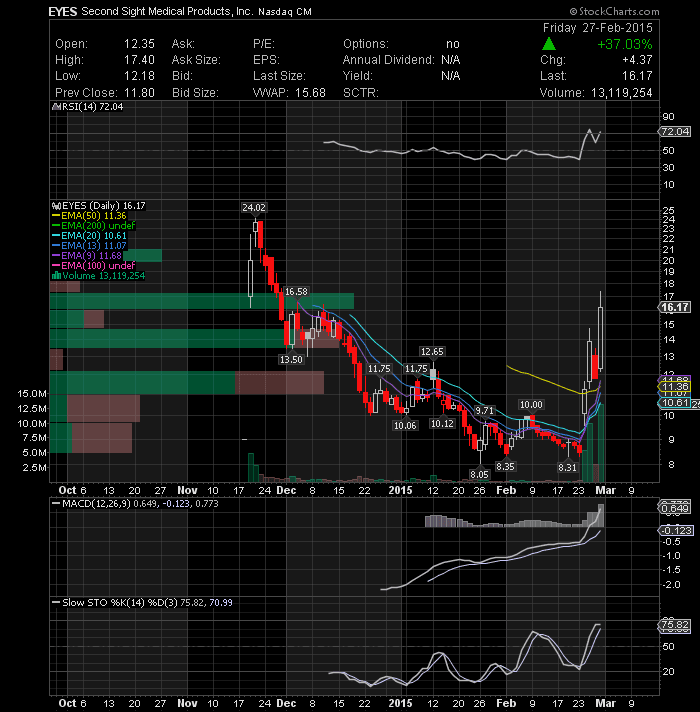The image size is (700, 712).
Task: Click the 'Annual Dividend:' label
Action: coord(389,60)
